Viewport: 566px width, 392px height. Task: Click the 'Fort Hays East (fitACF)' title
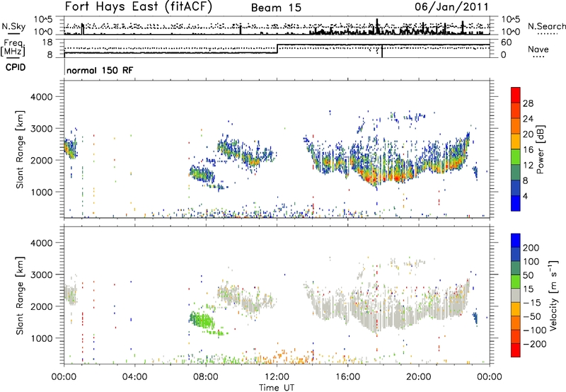click(x=139, y=6)
